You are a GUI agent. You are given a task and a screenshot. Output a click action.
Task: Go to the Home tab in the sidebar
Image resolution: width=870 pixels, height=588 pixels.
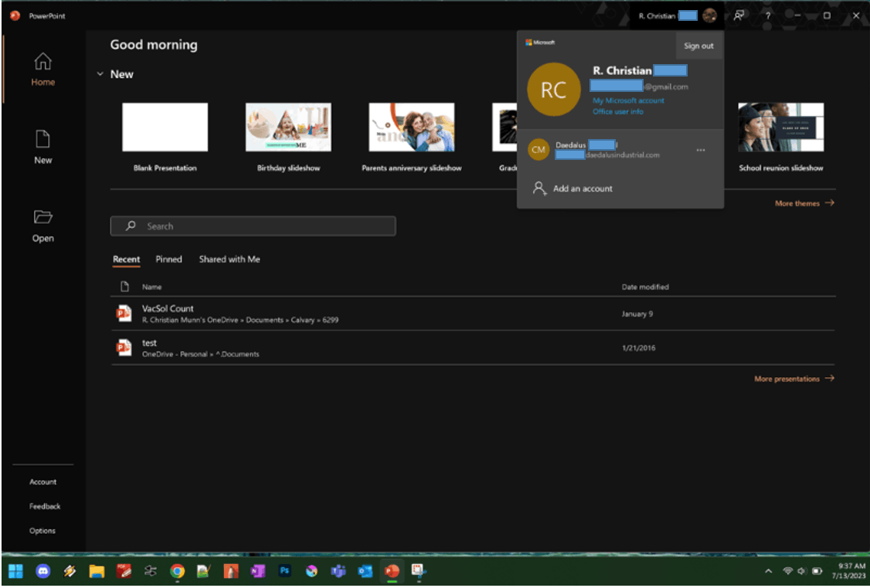(42, 69)
